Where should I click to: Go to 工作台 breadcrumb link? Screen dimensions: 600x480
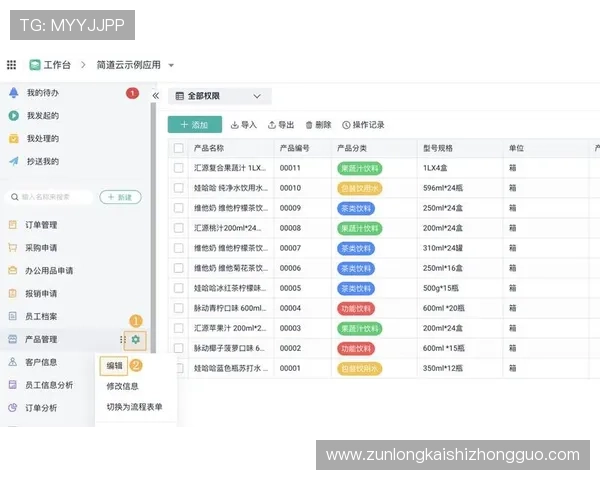click(x=57, y=65)
